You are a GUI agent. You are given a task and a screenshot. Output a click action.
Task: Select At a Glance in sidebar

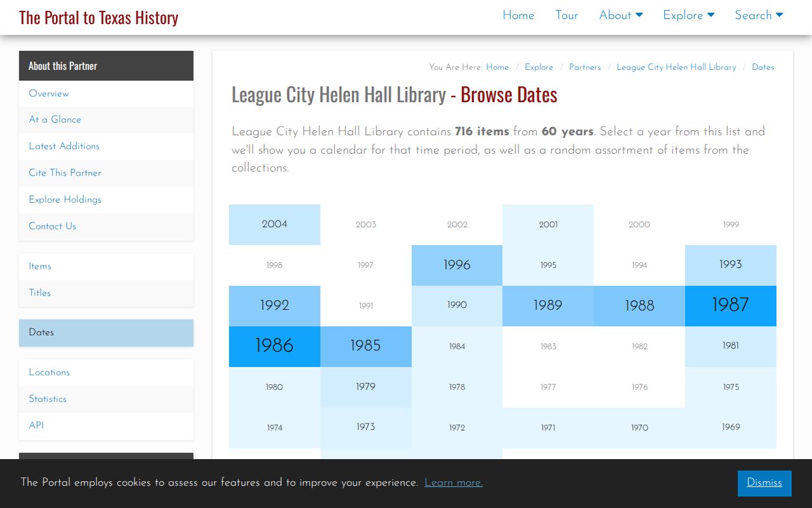pyautogui.click(x=106, y=120)
